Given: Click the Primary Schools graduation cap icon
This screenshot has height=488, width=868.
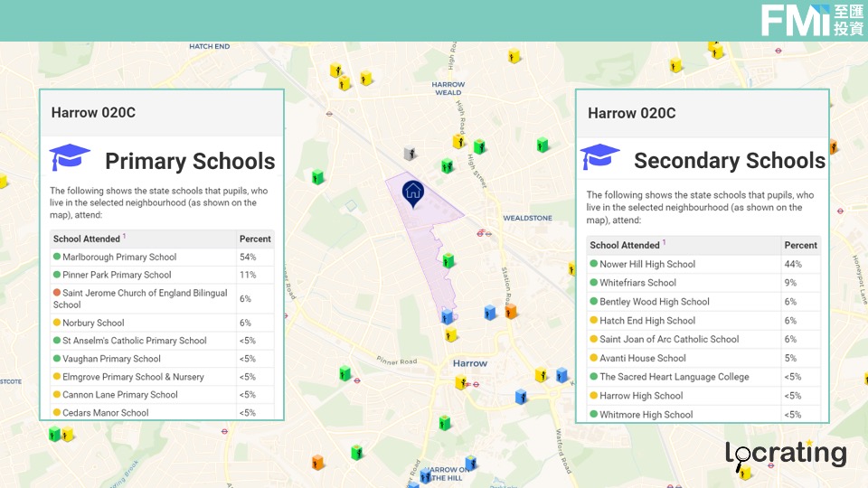Looking at the screenshot, I should [70, 158].
